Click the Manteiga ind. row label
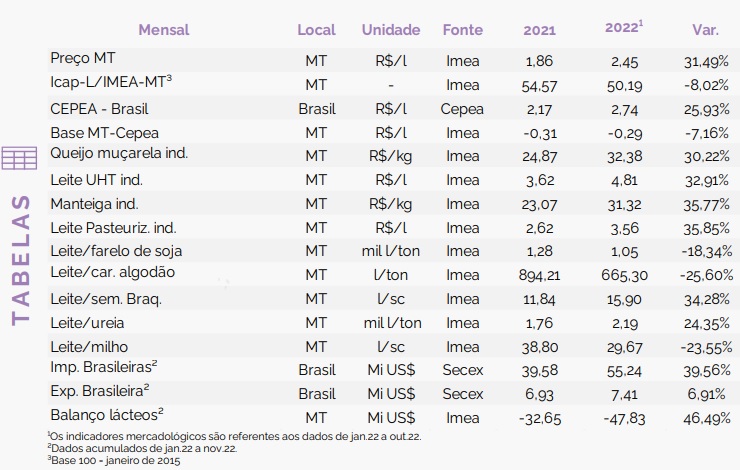This screenshot has width=740, height=470. pos(94,204)
